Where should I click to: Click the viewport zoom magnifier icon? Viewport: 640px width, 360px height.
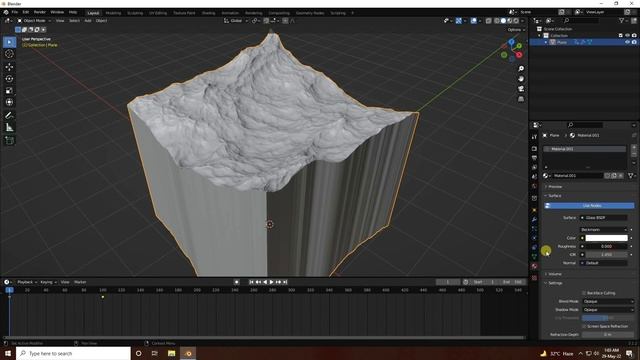tap(521, 69)
